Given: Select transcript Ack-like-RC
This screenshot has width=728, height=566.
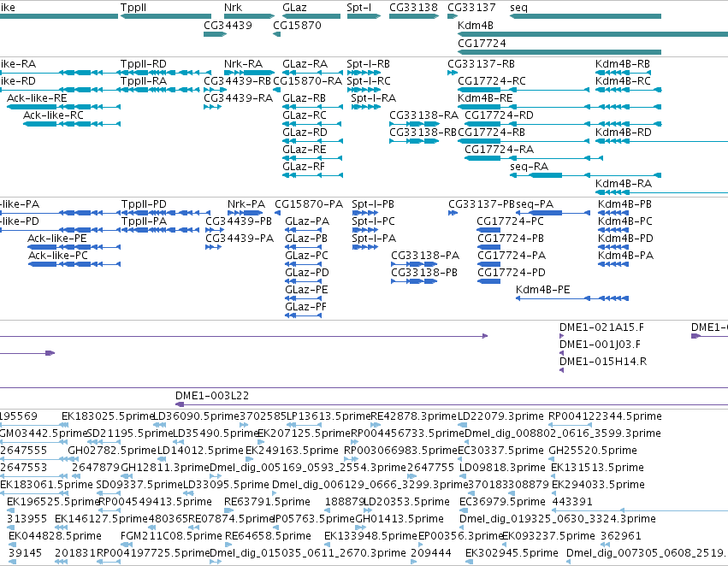Looking at the screenshot, I should pyautogui.click(x=72, y=124).
